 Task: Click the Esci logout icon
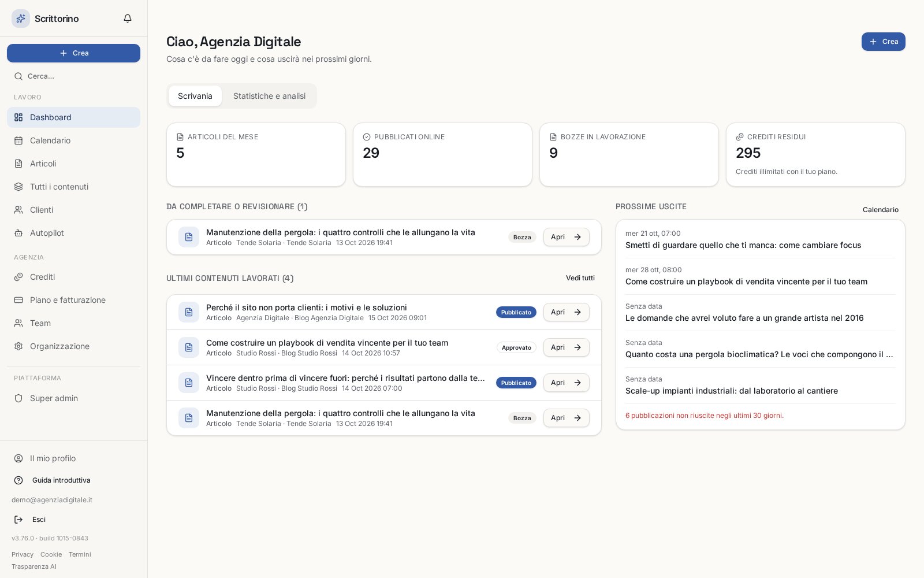(x=18, y=520)
